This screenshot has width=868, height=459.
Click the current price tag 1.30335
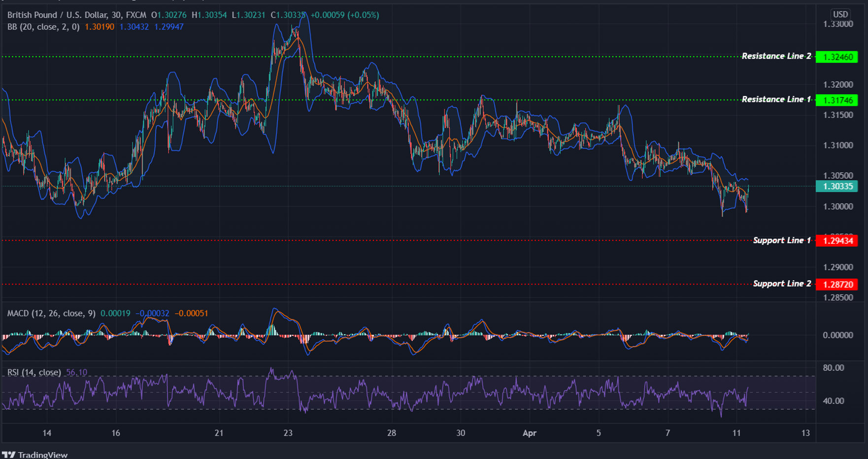pos(837,187)
